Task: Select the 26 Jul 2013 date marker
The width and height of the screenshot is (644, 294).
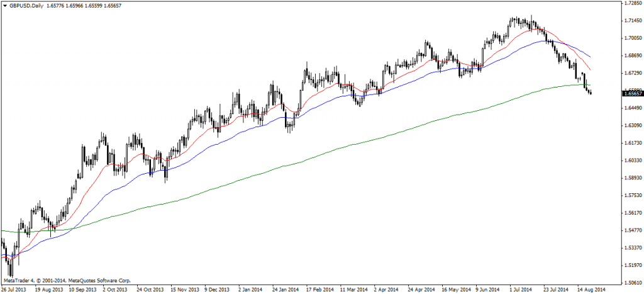Action: [x=15, y=289]
